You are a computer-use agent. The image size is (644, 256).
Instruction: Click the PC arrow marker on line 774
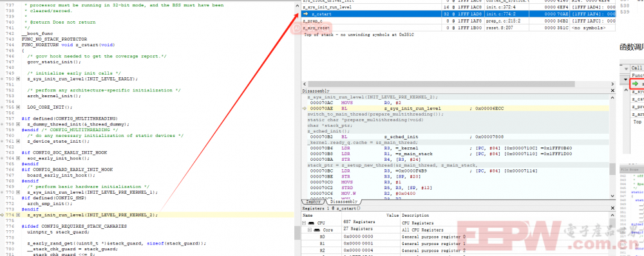click(x=3, y=215)
